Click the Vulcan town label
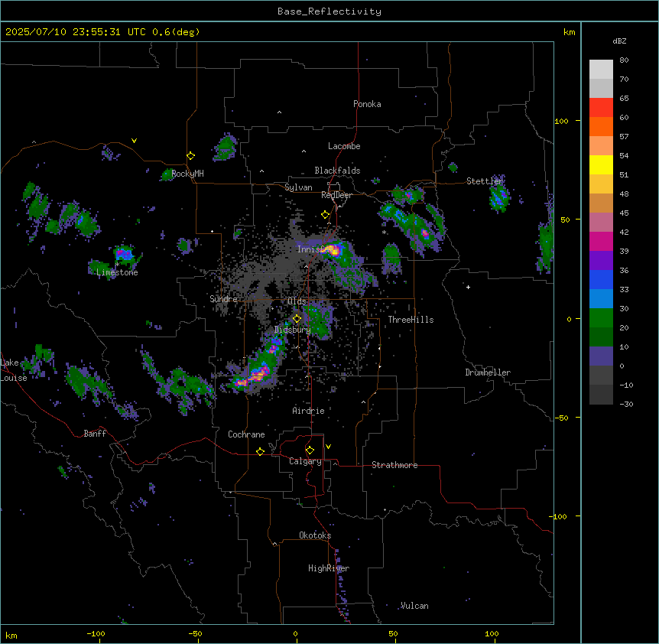Viewport: 659px width, 644px height. click(414, 606)
